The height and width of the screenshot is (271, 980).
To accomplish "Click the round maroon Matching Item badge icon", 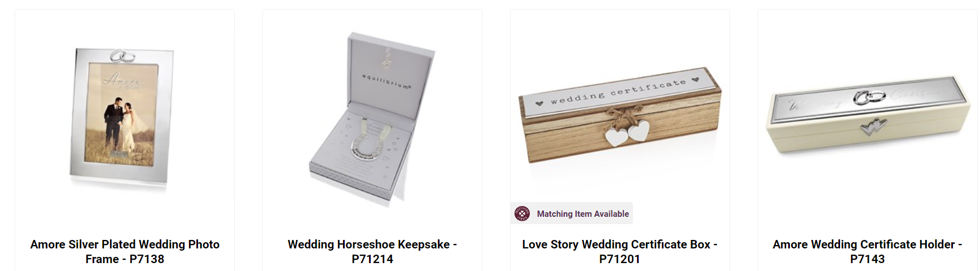I will (522, 213).
